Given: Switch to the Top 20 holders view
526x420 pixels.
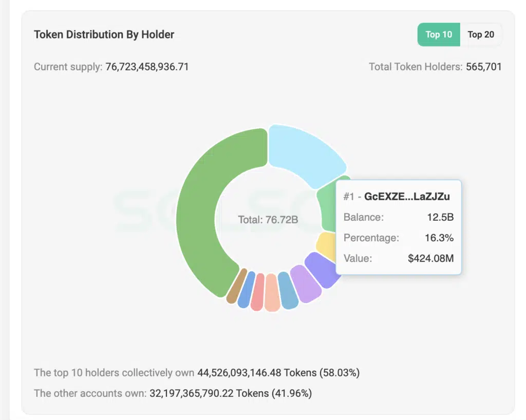Looking at the screenshot, I should (x=481, y=35).
